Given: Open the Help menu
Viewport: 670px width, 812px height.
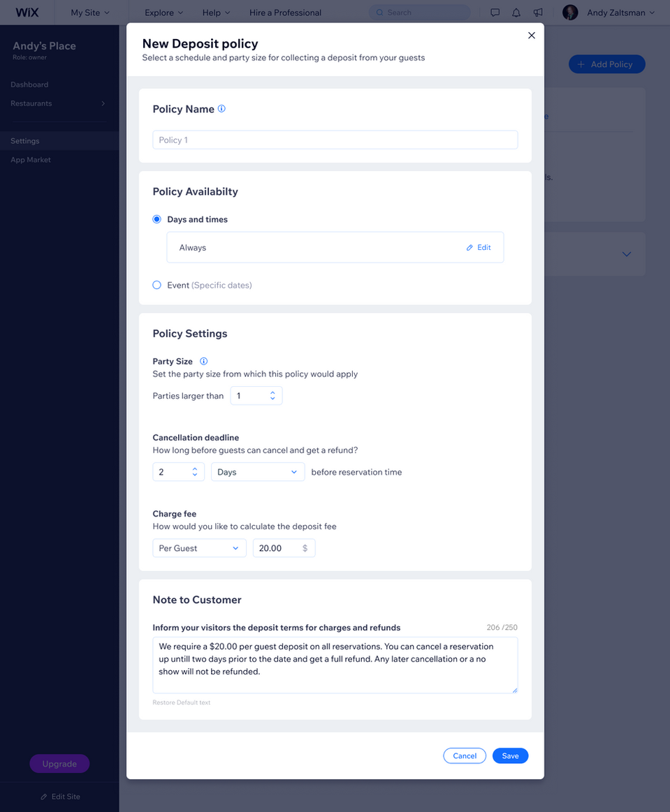Looking at the screenshot, I should click(x=216, y=13).
